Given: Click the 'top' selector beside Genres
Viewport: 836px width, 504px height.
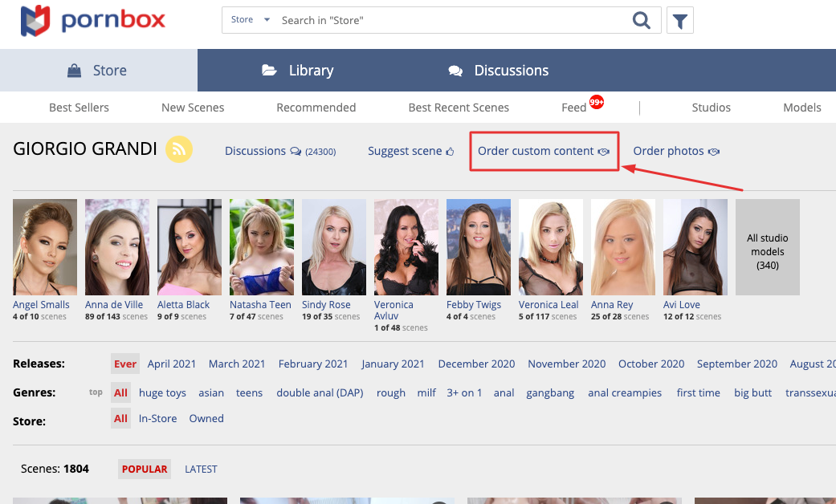Looking at the screenshot, I should [x=96, y=392].
